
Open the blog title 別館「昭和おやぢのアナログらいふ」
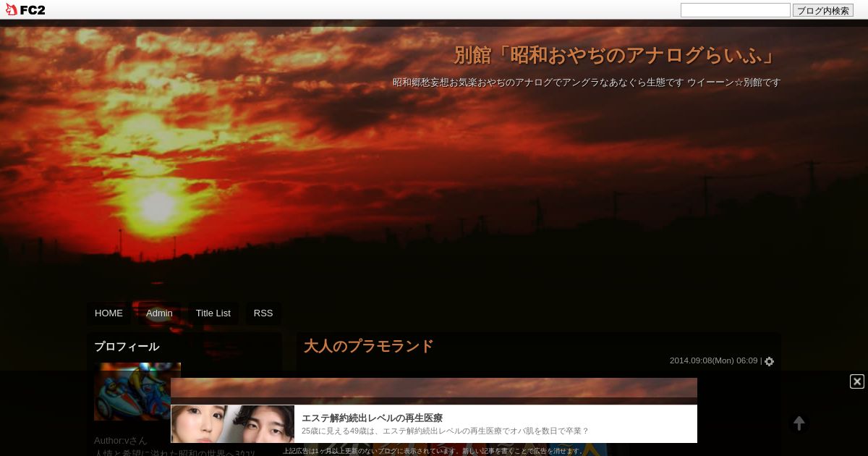(617, 56)
